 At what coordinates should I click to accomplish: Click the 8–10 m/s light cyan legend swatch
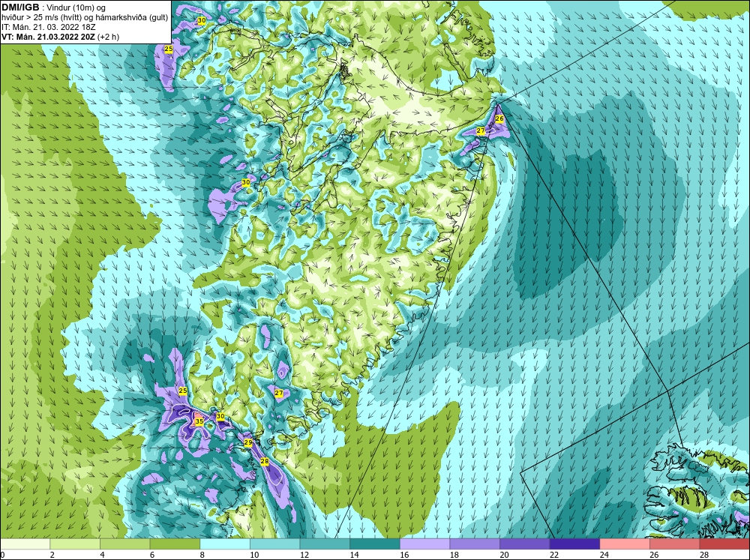coord(225,544)
